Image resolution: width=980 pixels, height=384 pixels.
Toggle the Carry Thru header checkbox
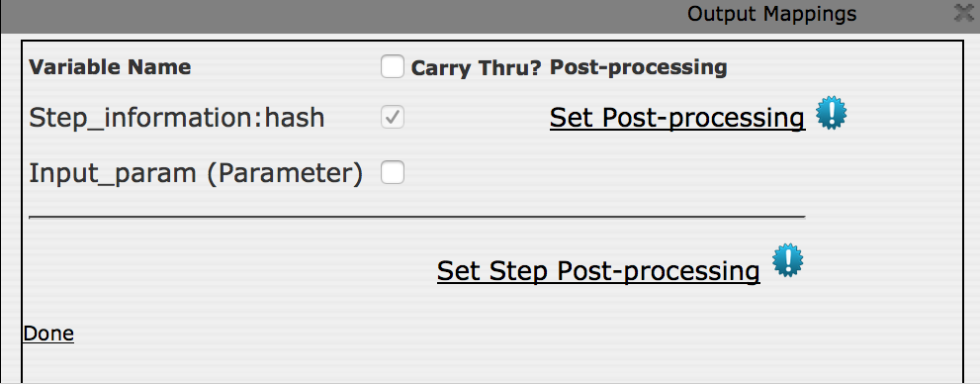[x=393, y=66]
